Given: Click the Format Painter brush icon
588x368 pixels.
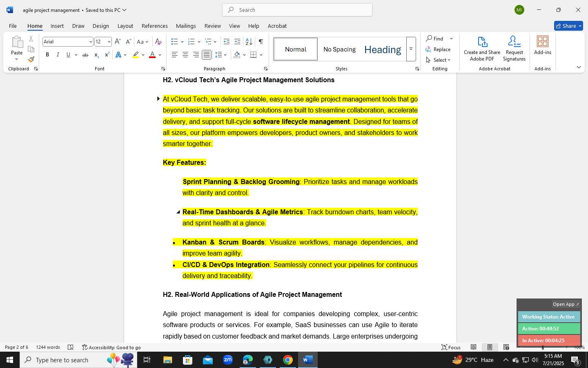Looking at the screenshot, I should click(x=31, y=60).
